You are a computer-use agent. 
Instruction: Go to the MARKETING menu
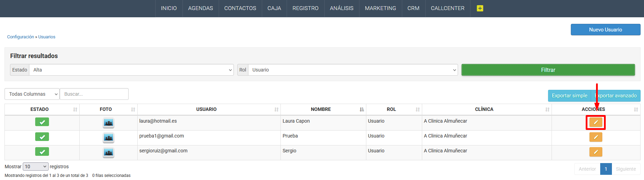[380, 8]
